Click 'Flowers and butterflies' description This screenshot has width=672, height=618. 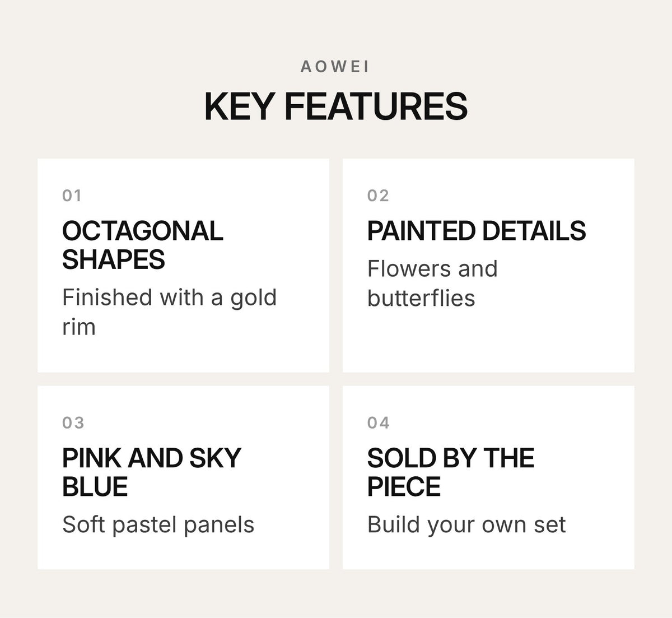[432, 284]
